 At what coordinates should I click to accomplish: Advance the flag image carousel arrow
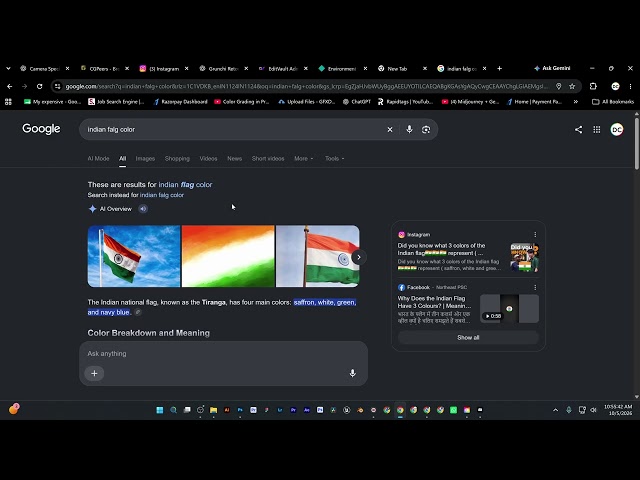point(358,257)
